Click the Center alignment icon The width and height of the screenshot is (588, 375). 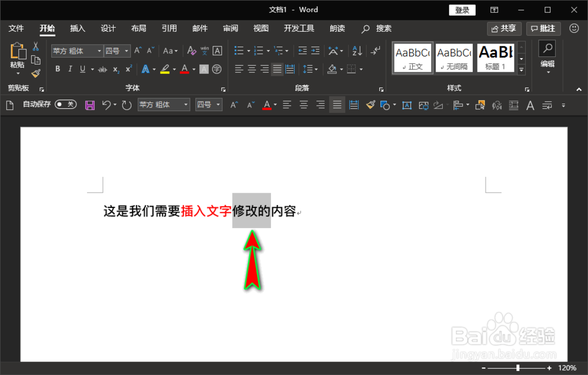click(x=250, y=69)
